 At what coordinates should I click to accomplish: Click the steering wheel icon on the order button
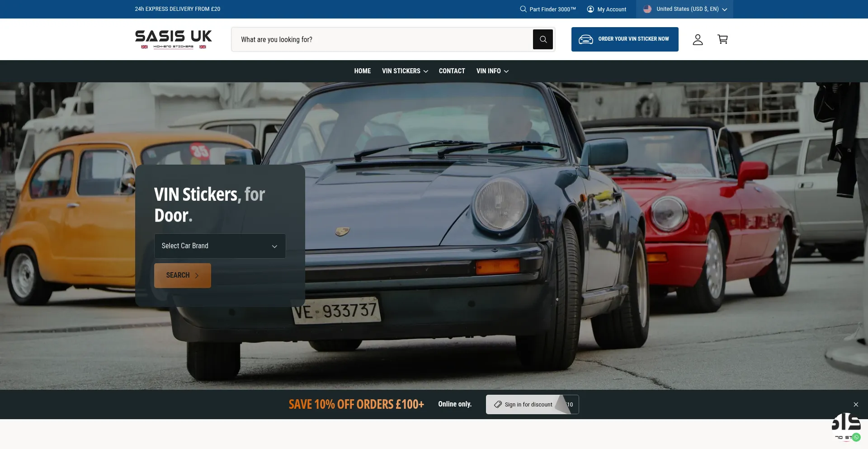pos(586,39)
